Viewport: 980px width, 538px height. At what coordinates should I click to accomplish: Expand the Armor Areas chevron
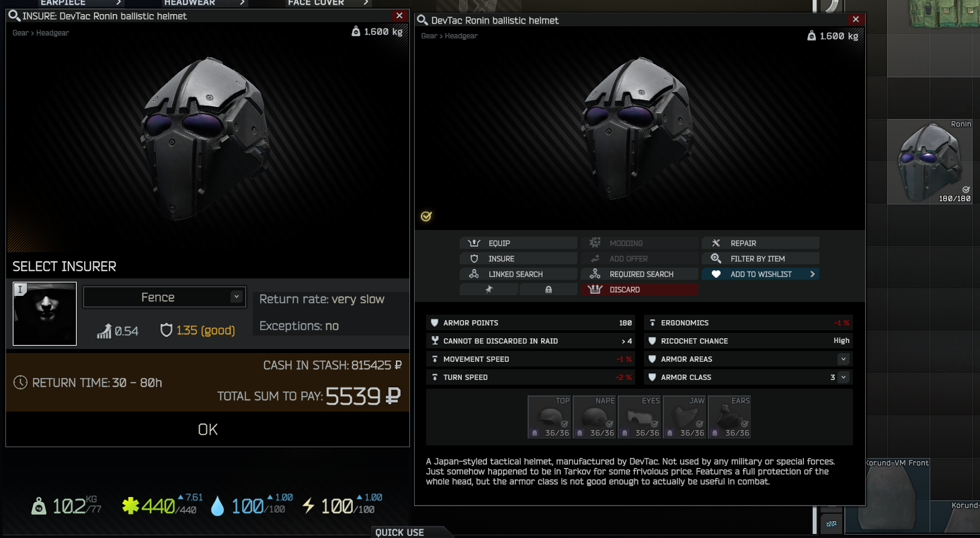point(843,359)
